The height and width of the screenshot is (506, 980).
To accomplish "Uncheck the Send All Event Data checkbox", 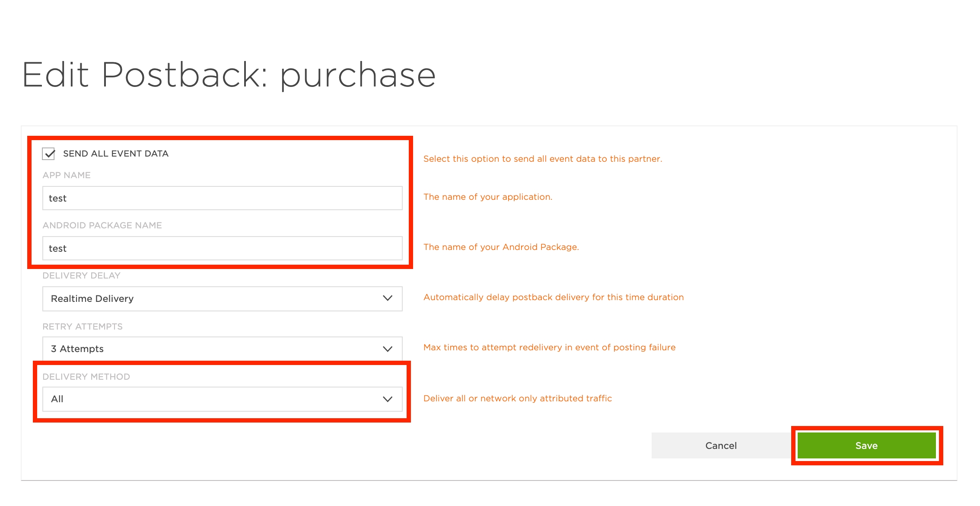I will (x=49, y=154).
